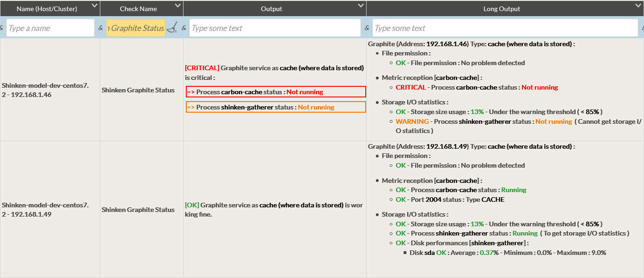The image size is (644, 278).
Task: Select the Check Name column header
Action: click(x=138, y=9)
